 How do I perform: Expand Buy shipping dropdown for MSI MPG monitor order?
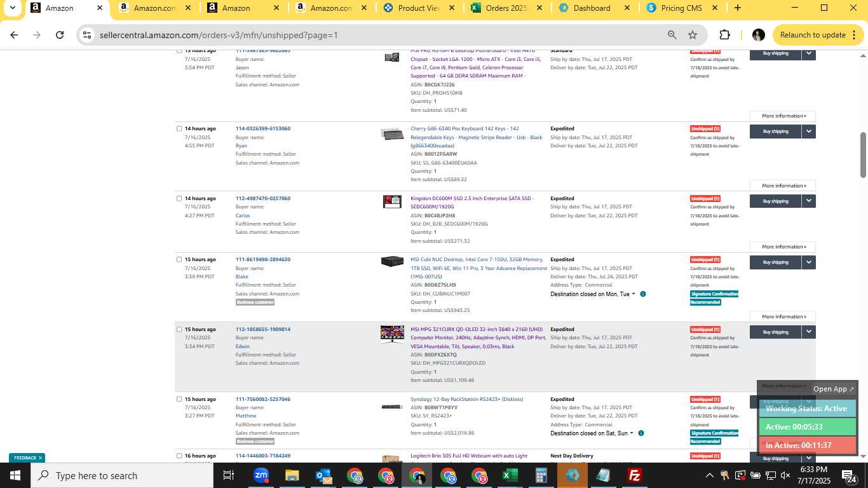click(809, 332)
